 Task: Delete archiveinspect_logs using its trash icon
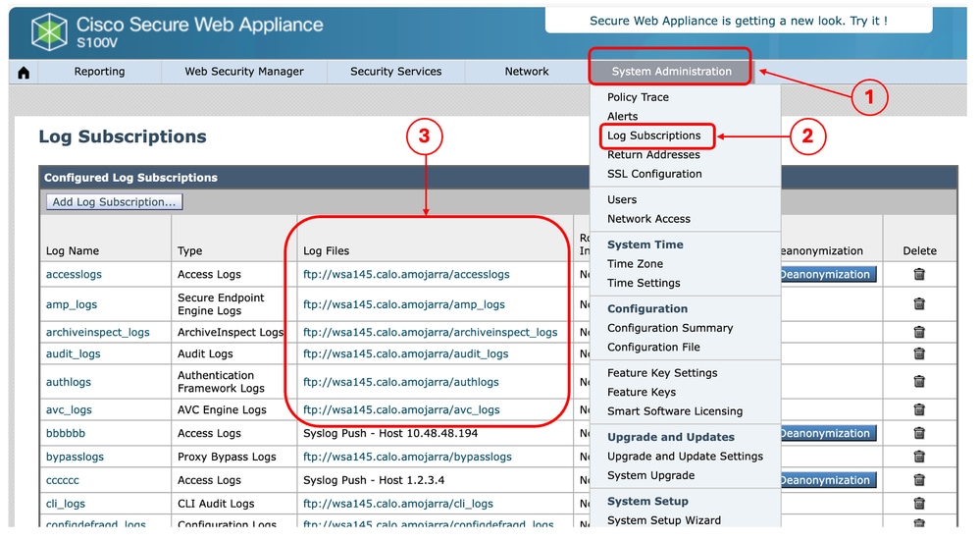pos(919,332)
